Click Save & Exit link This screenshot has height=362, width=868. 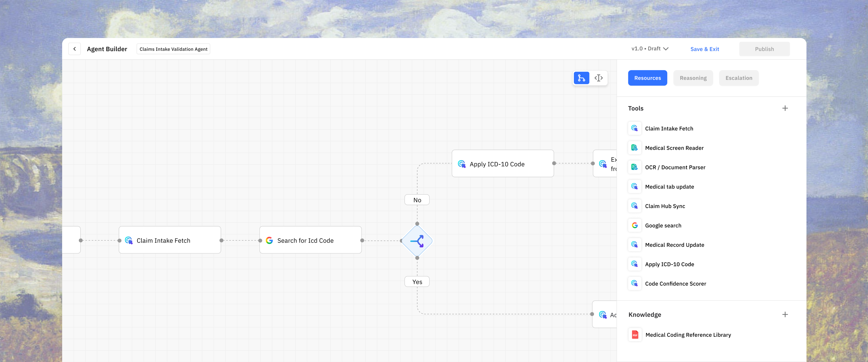tap(704, 49)
